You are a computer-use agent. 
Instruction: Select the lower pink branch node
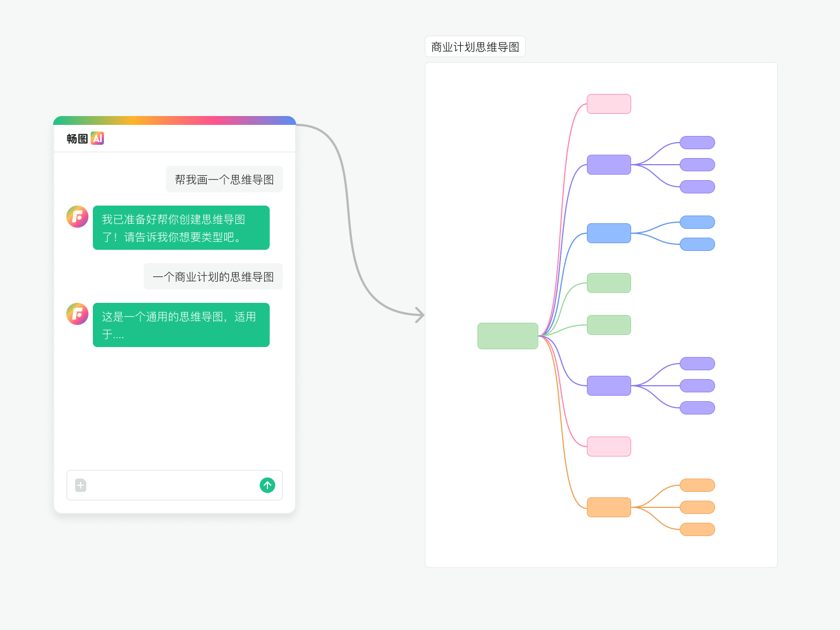(x=609, y=447)
